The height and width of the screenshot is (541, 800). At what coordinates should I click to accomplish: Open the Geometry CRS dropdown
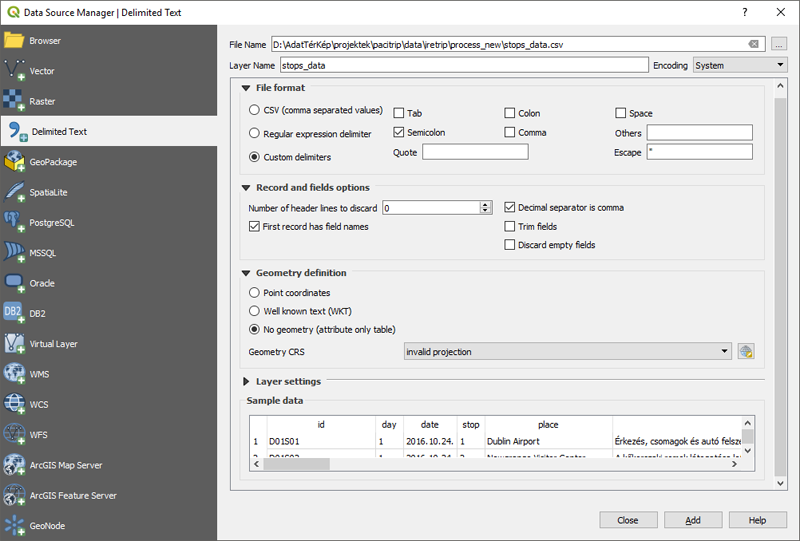coord(568,351)
